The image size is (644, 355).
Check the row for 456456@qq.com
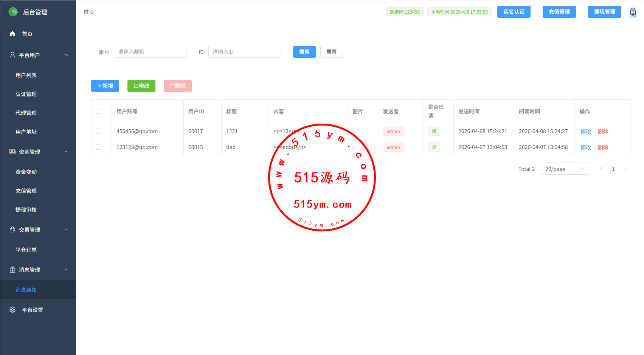(98, 131)
